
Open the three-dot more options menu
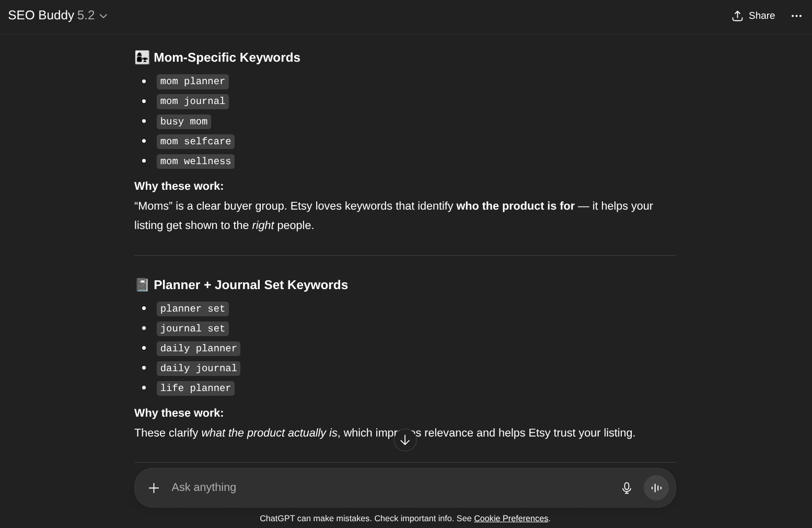(796, 16)
